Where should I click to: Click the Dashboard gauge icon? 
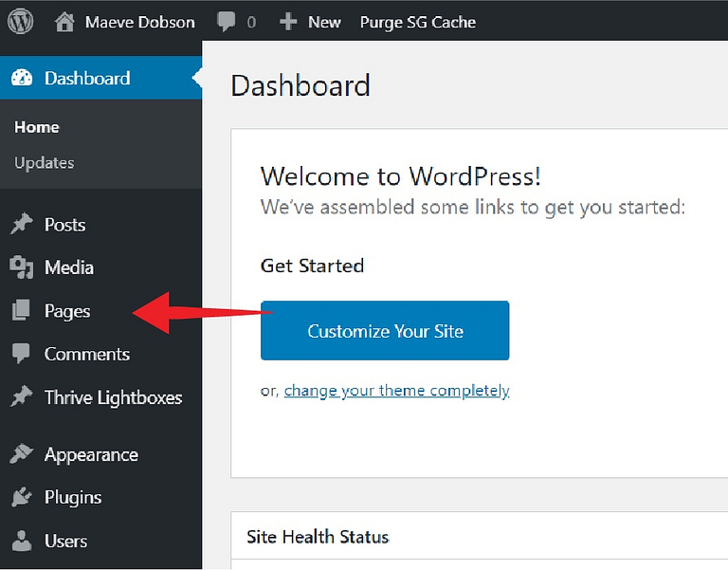22,78
